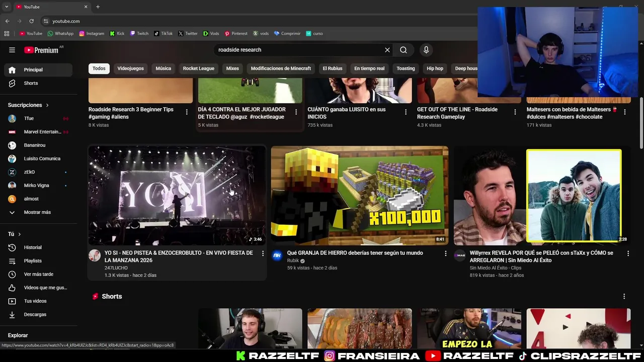Start voice search with microphone icon

coord(426,50)
